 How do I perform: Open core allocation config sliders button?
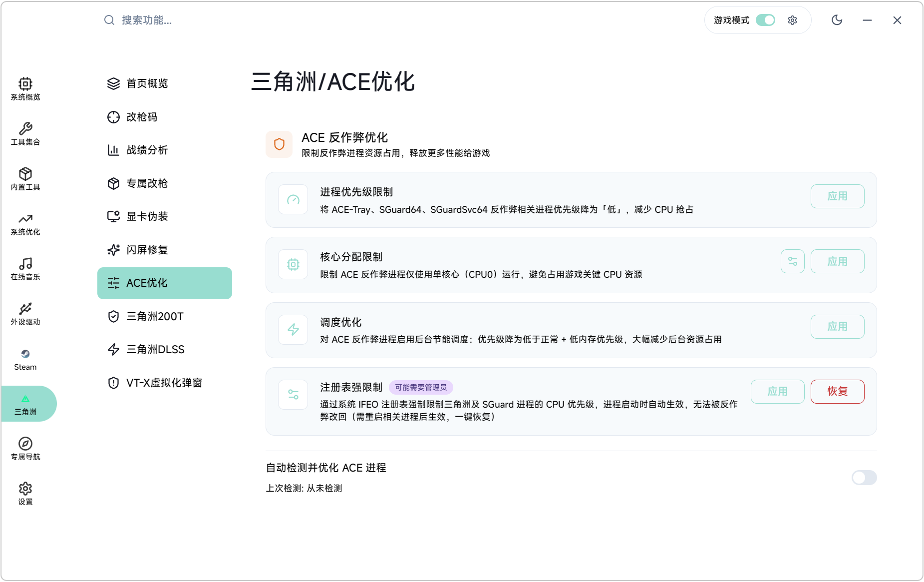point(793,261)
